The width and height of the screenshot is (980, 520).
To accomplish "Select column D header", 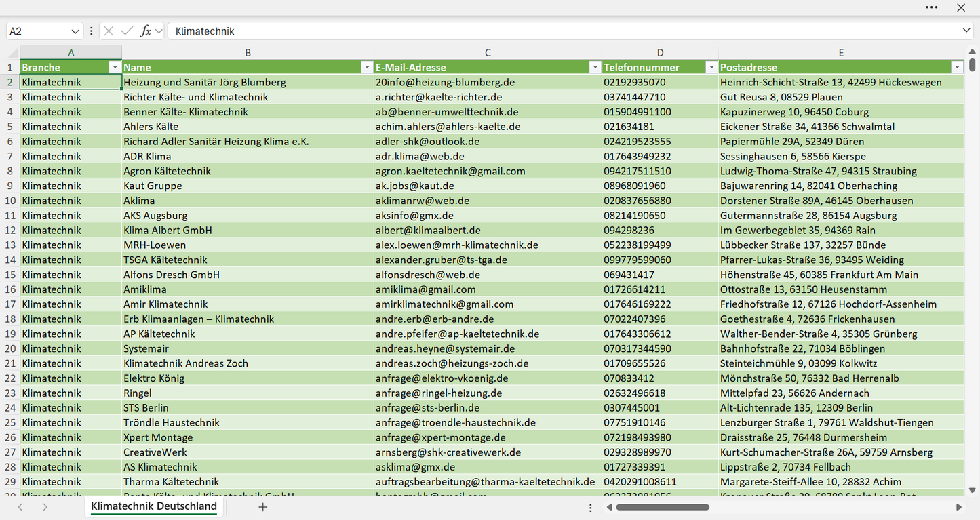I will click(x=661, y=52).
